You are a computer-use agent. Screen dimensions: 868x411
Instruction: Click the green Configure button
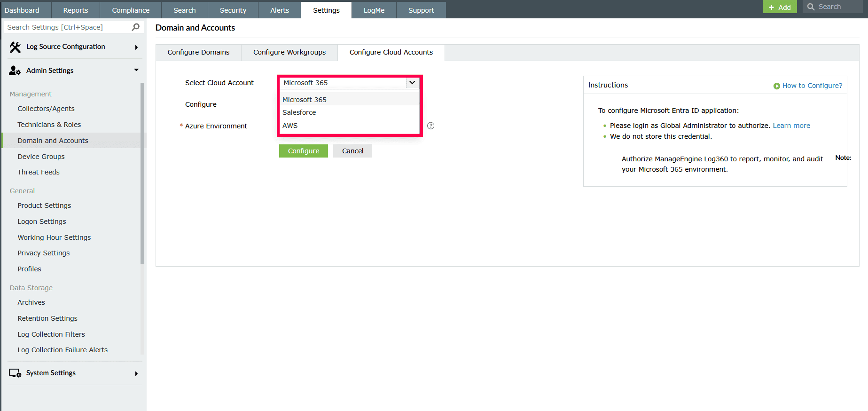(304, 151)
